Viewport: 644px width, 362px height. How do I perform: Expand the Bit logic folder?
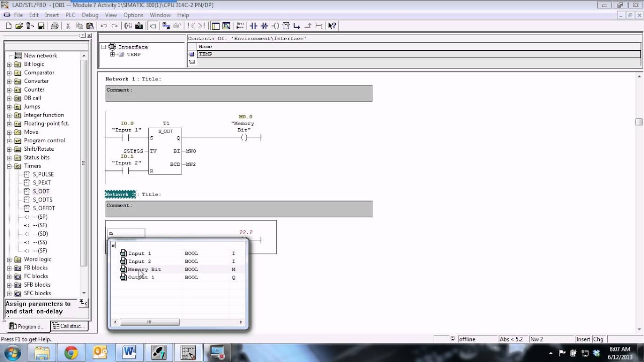(x=9, y=64)
